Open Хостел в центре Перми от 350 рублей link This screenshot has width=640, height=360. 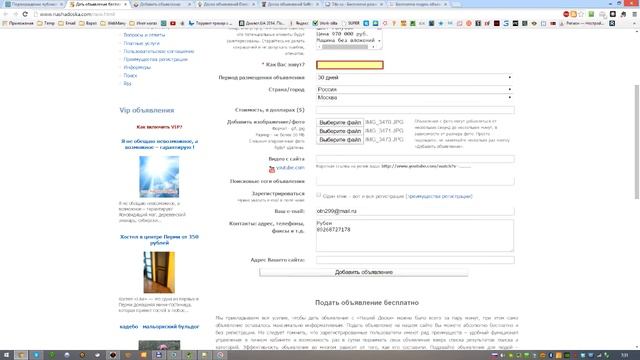coord(159,240)
